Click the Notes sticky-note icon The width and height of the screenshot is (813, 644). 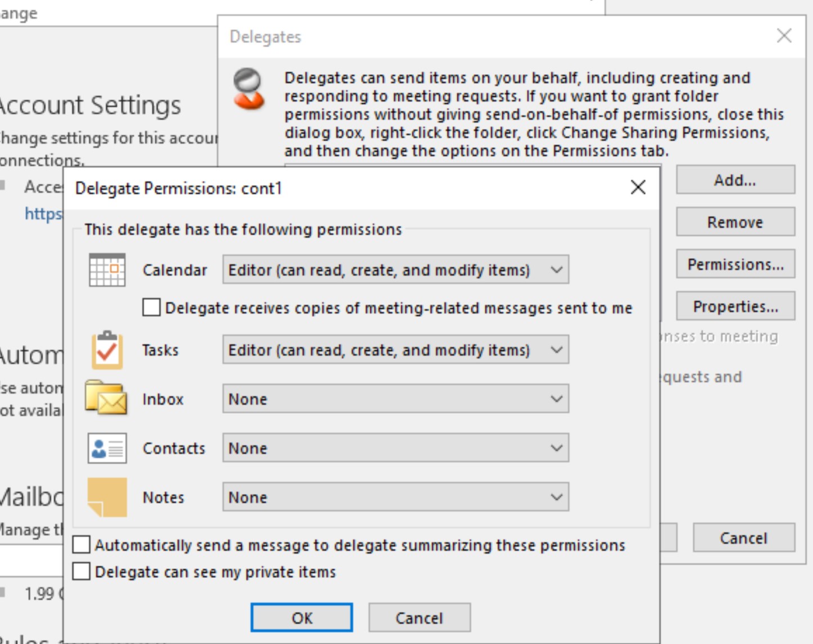pyautogui.click(x=107, y=496)
